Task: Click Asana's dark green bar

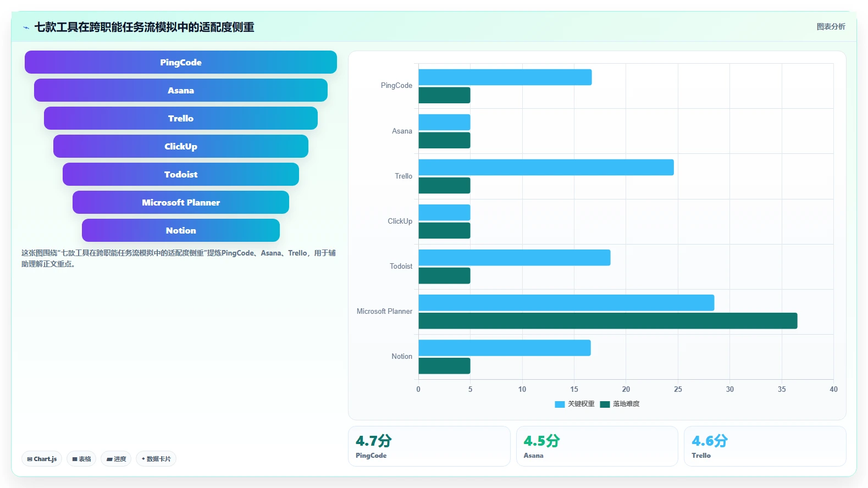Action: pos(444,140)
